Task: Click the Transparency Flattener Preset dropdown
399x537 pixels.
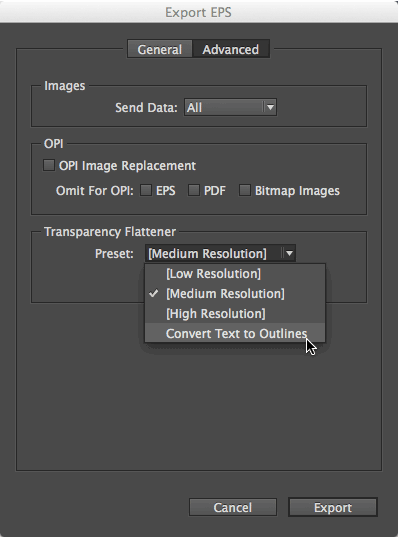Action: (220, 253)
